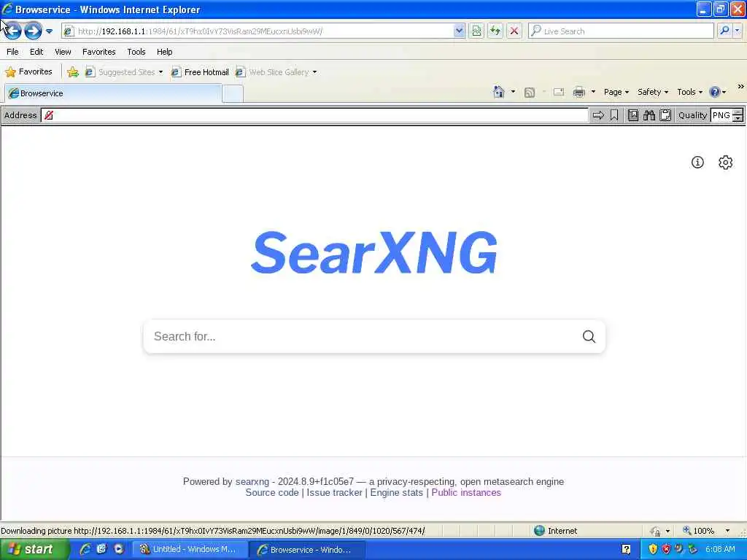Click the blank New Tab button
Viewport: 747px width, 560px height.
coord(233,94)
